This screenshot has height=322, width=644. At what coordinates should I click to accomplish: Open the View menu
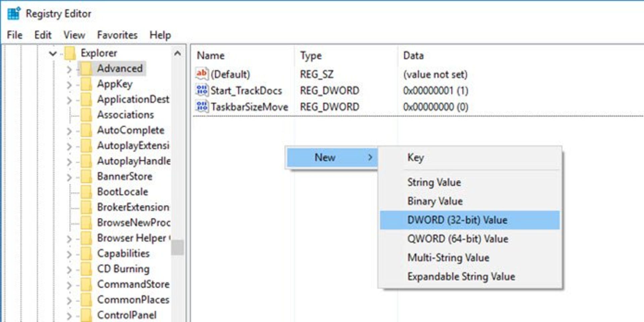click(x=74, y=35)
